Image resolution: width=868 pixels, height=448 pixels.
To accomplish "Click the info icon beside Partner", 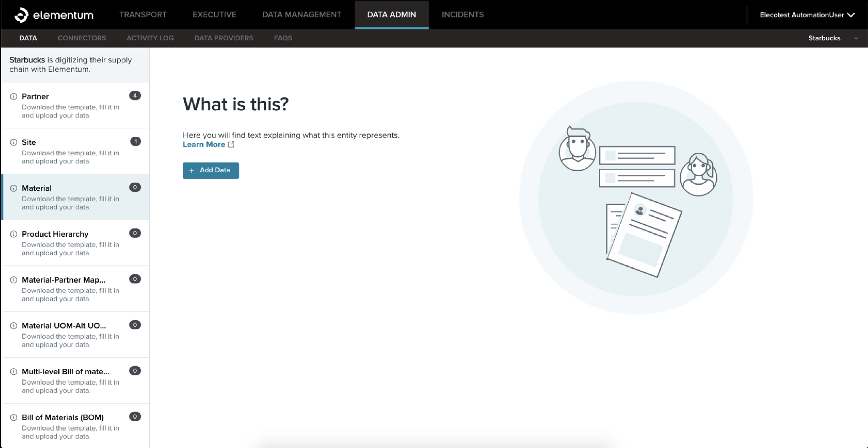I will coord(13,96).
